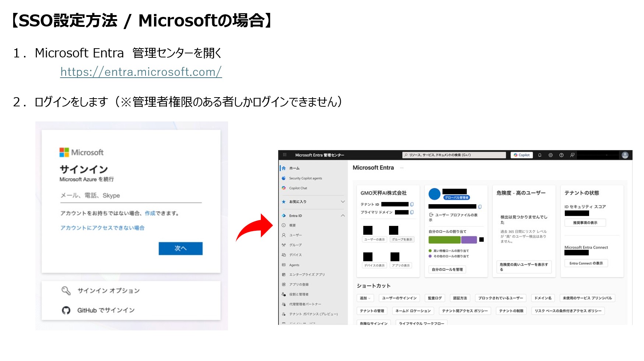Click the デバイス icon in sidebar
644x361 pixels.
[284, 255]
